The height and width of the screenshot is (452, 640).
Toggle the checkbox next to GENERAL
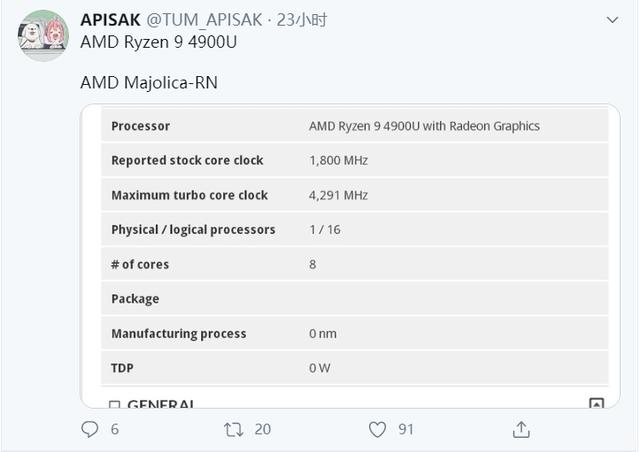115,405
